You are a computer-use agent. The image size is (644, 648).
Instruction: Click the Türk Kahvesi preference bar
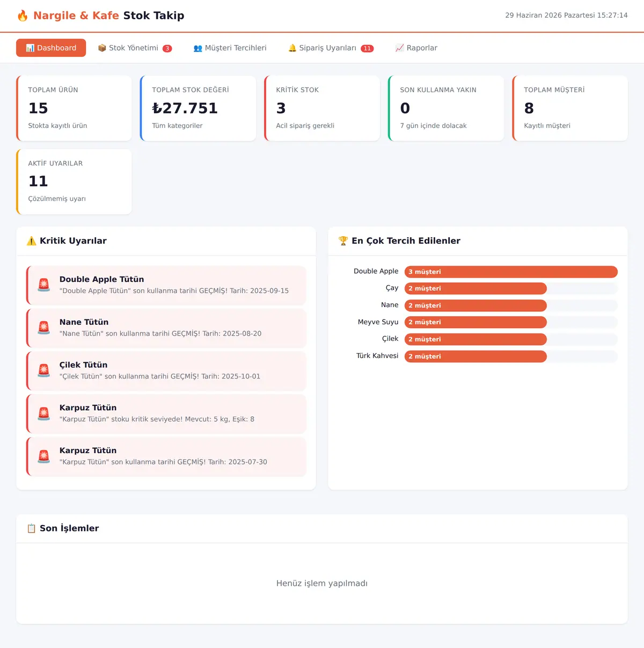point(475,356)
